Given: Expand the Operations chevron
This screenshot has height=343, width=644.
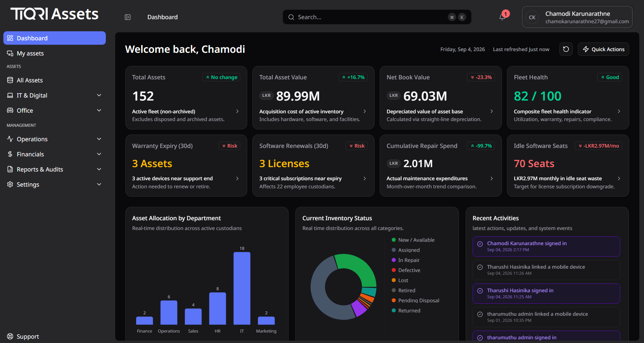Looking at the screenshot, I should point(99,139).
